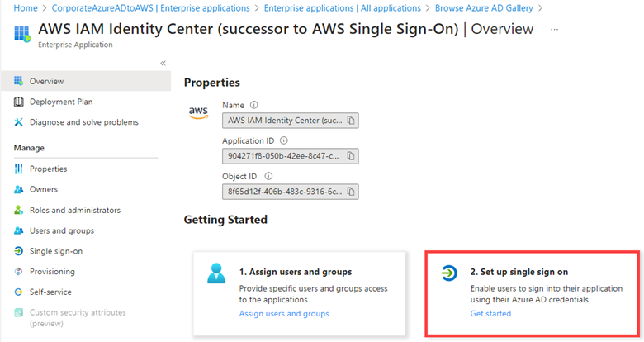Open the ellipsis more options menu
This screenshot has width=644, height=342.
pos(555,29)
